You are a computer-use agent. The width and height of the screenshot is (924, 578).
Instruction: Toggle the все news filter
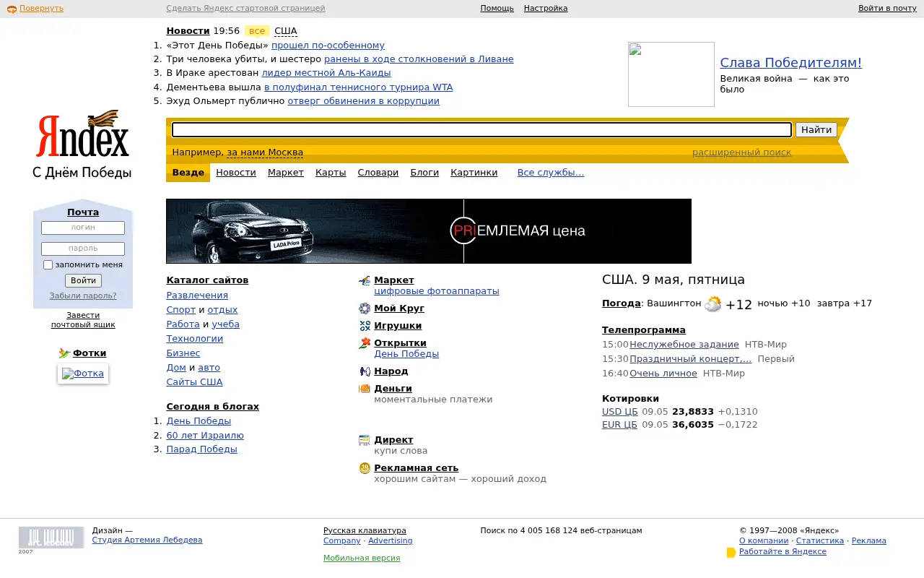click(257, 31)
